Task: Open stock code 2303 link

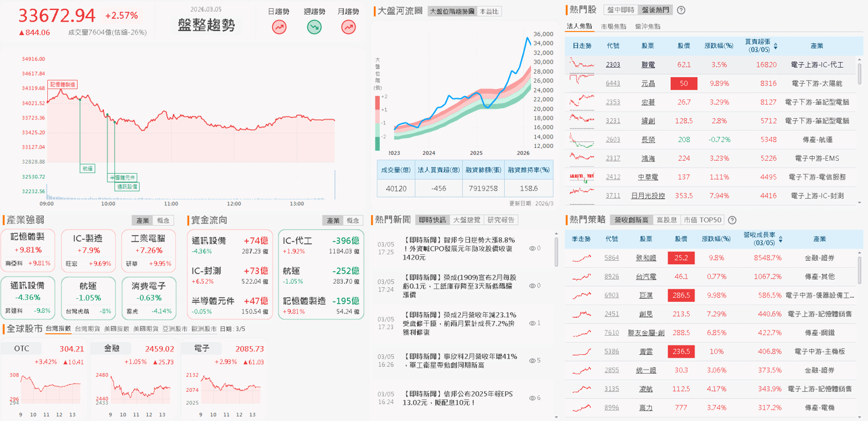Action: pyautogui.click(x=613, y=65)
